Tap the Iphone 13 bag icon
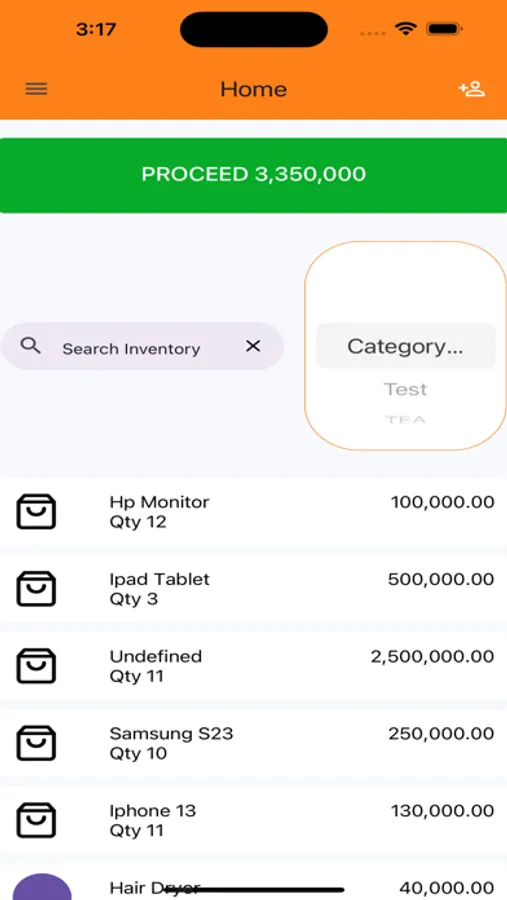The width and height of the screenshot is (507, 900). pyautogui.click(x=36, y=820)
